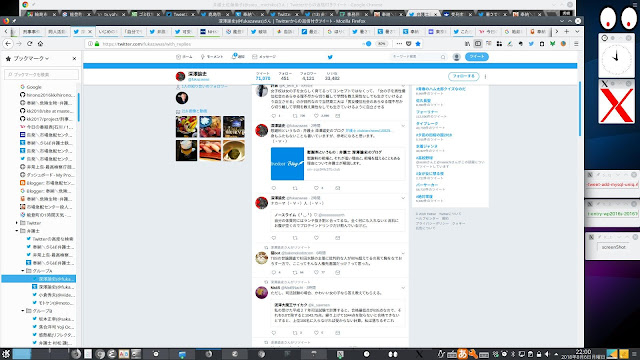Reset the 80% zoom badge
The width and height of the screenshot is (640, 360).
coord(381,44)
